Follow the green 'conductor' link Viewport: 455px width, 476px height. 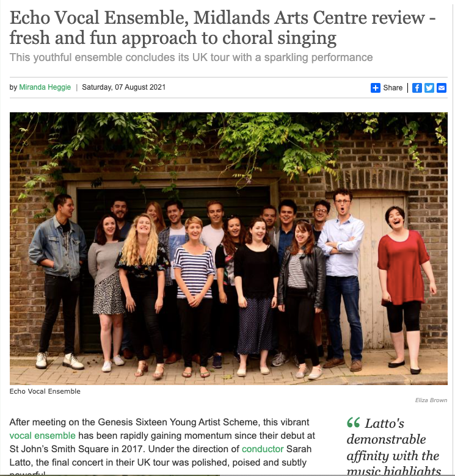coord(263,449)
